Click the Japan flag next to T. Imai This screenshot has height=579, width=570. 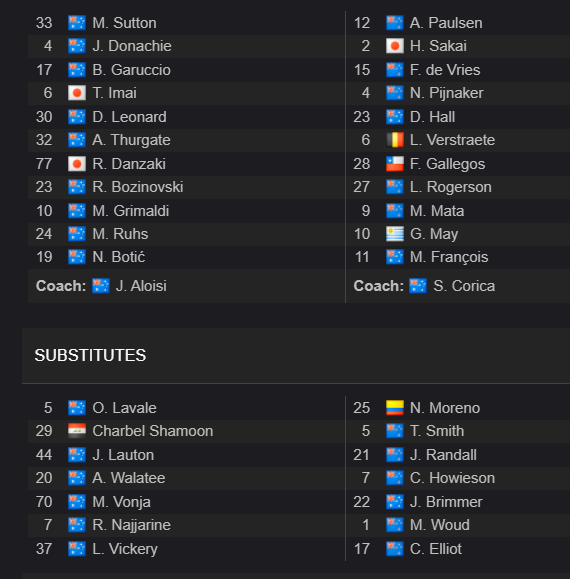(77, 93)
